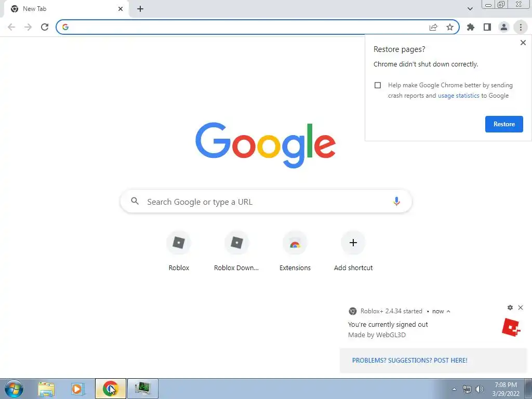Open a new tab with plus button
This screenshot has width=532, height=399.
(x=140, y=9)
